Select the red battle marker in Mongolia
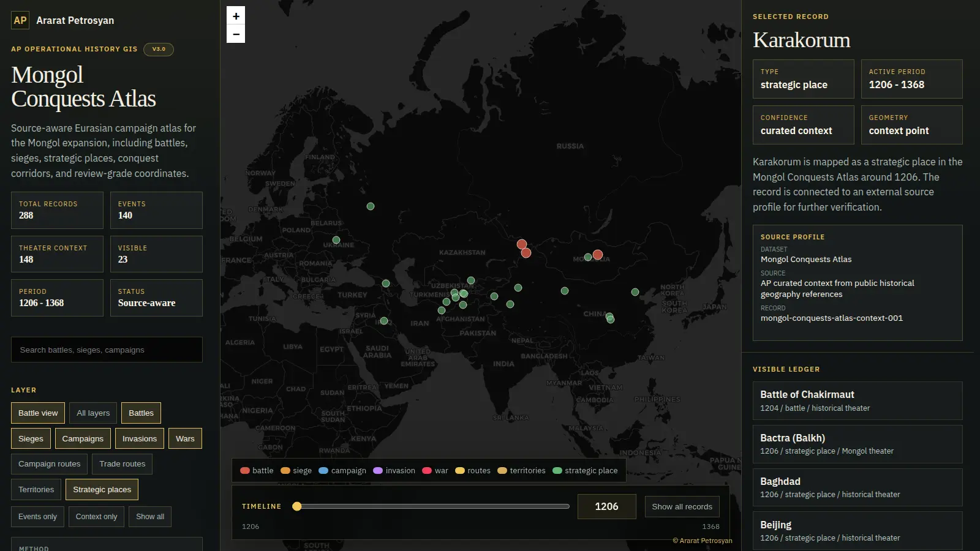 [x=598, y=255]
